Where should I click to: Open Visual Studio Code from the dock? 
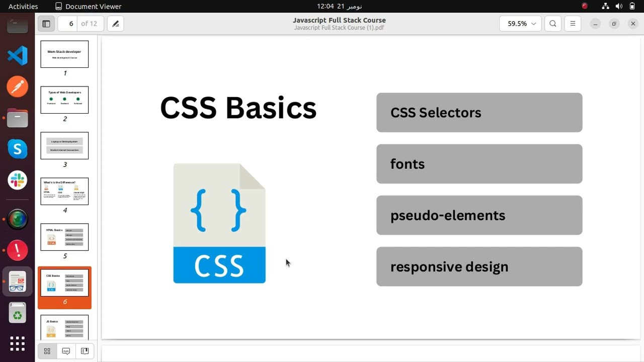18,55
